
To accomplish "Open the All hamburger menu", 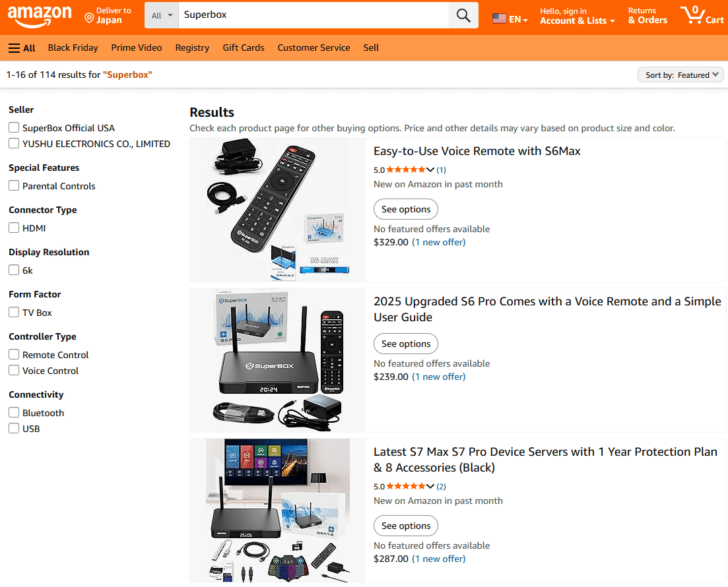I will tap(22, 47).
